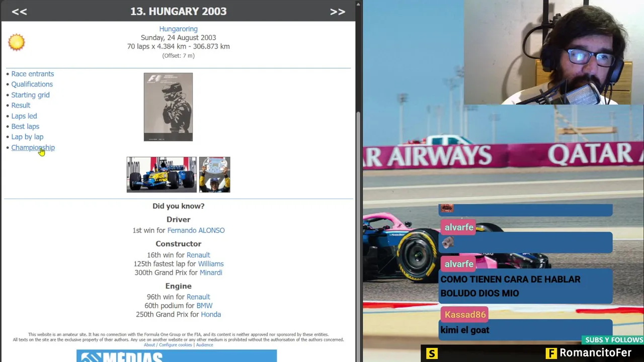The height and width of the screenshot is (362, 644).
Task: Open the trophy celebration photo
Action: pos(214,174)
